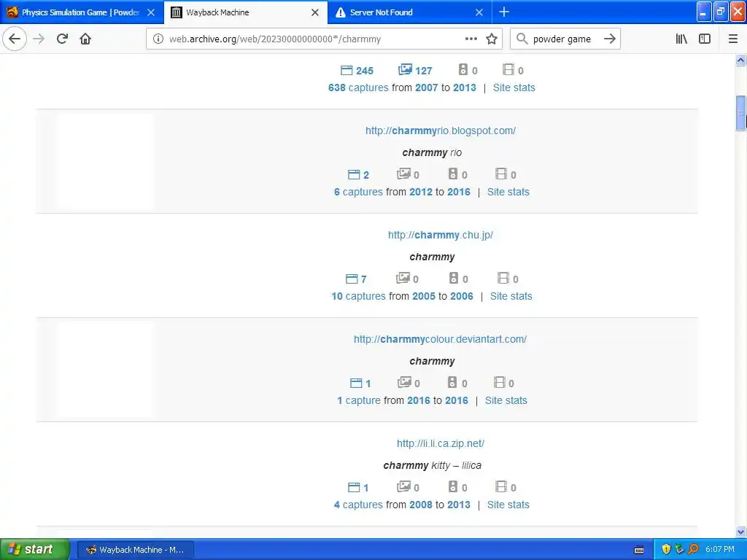Submit the powder game search arrow

(610, 39)
